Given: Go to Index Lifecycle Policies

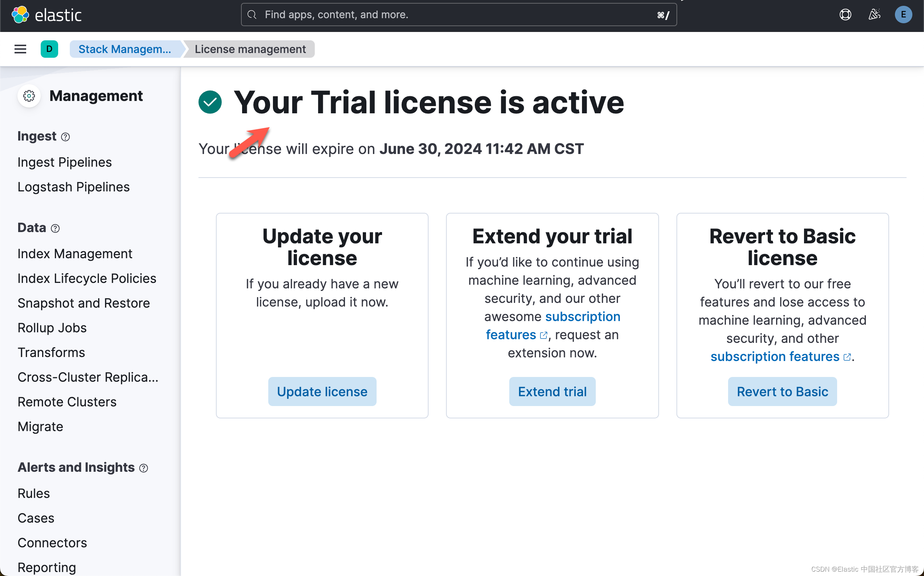Looking at the screenshot, I should point(87,278).
